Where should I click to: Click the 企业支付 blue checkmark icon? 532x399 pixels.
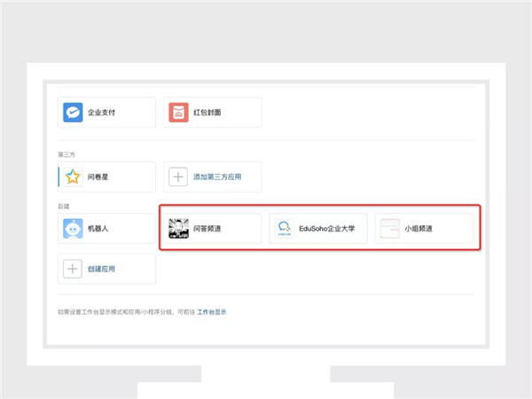pyautogui.click(x=73, y=113)
